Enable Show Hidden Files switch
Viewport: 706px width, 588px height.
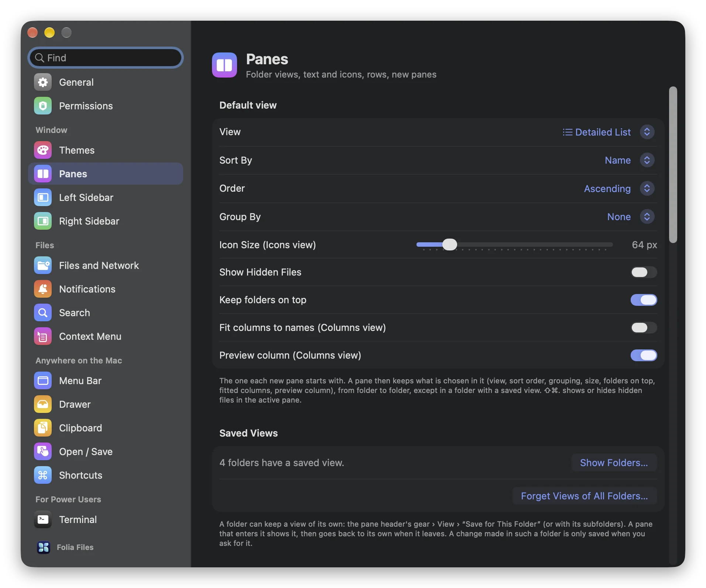click(644, 272)
